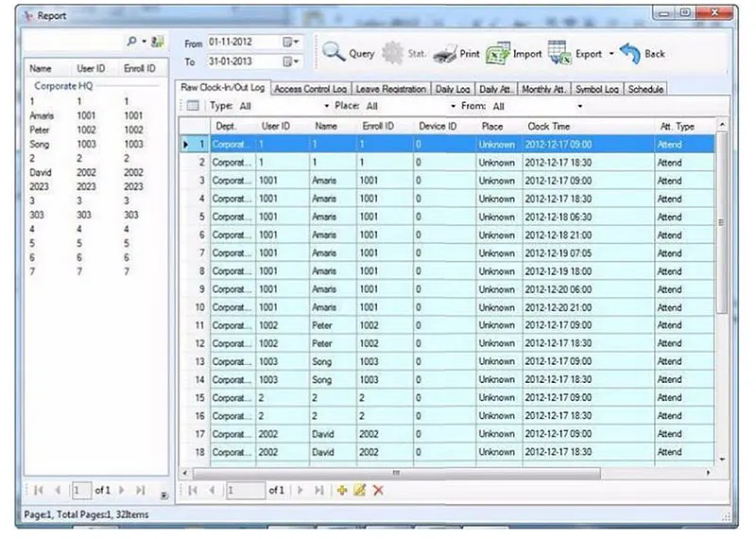Screen dimensions: 756x539
Task: Click the Query magnifier icon
Action: (334, 52)
